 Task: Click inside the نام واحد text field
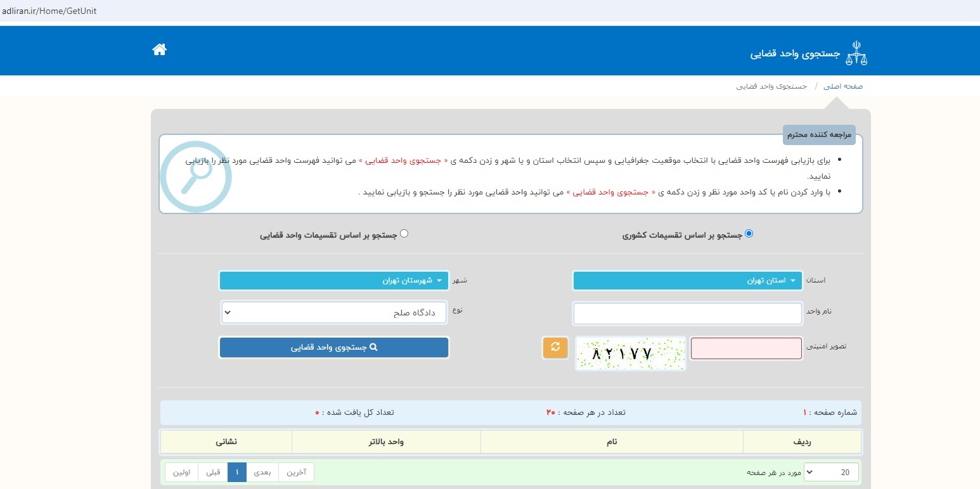click(687, 313)
